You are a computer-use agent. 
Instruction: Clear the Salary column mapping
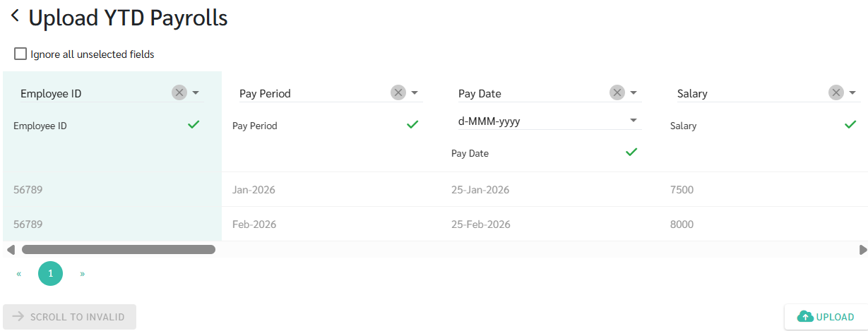point(836,92)
